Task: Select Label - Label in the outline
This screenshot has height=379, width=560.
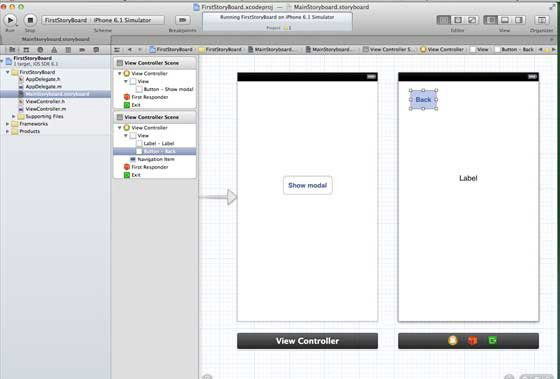Action: pyautogui.click(x=155, y=144)
